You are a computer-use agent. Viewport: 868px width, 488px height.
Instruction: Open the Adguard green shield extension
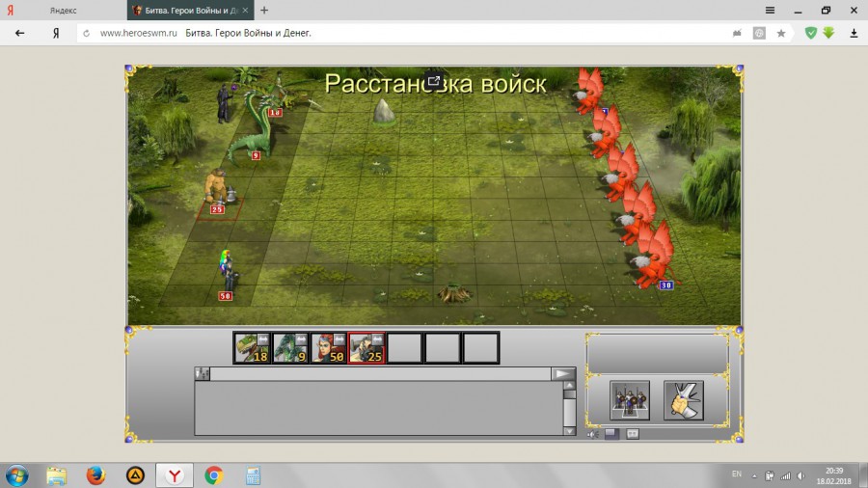point(811,33)
